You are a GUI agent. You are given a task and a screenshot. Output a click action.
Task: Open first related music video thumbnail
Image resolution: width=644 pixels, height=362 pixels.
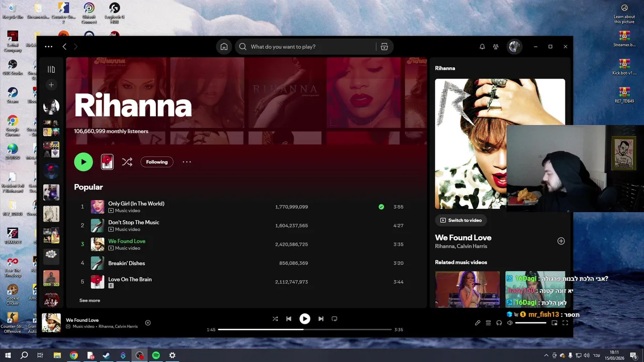467,289
